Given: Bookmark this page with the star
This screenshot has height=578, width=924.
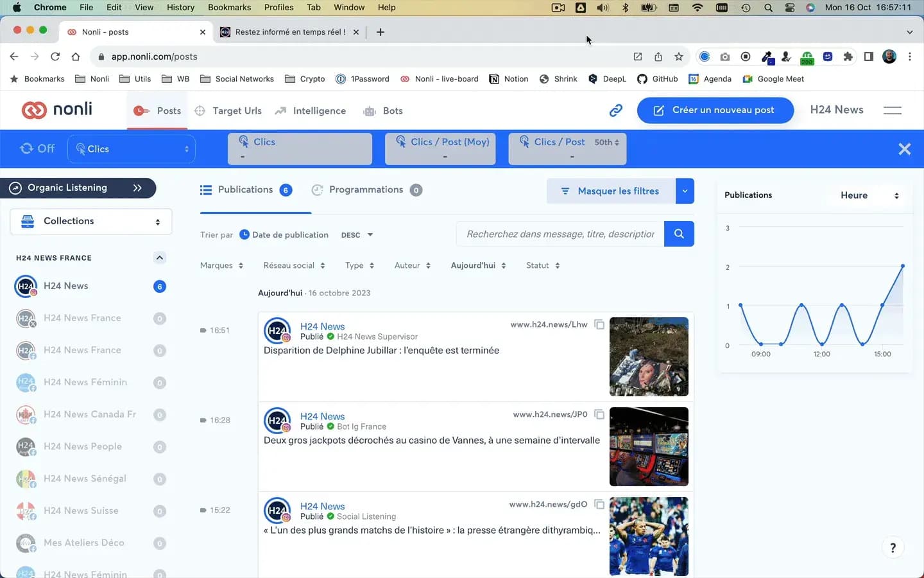Looking at the screenshot, I should [x=679, y=57].
